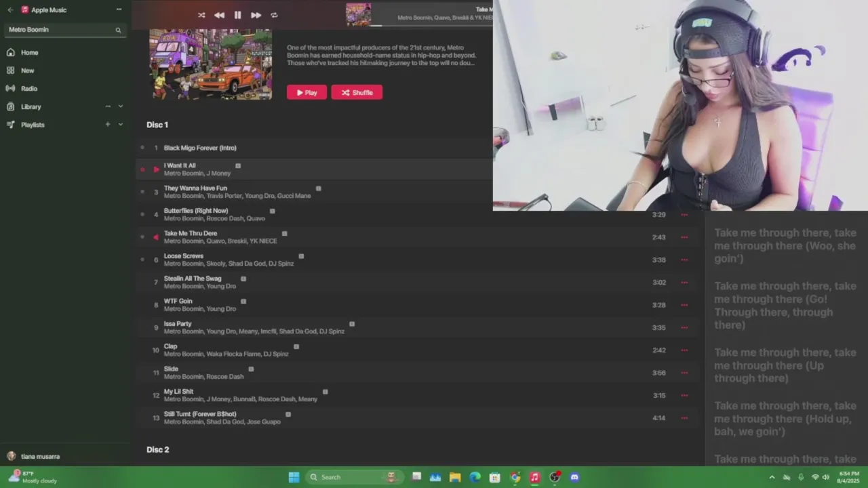
Task: Jump to lyric line ending 'Up through there'
Action: coord(785,365)
